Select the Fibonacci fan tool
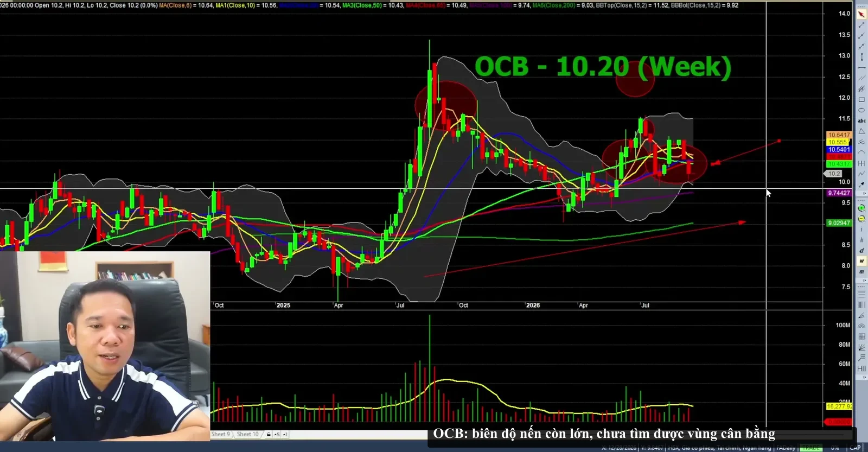 pyautogui.click(x=861, y=315)
